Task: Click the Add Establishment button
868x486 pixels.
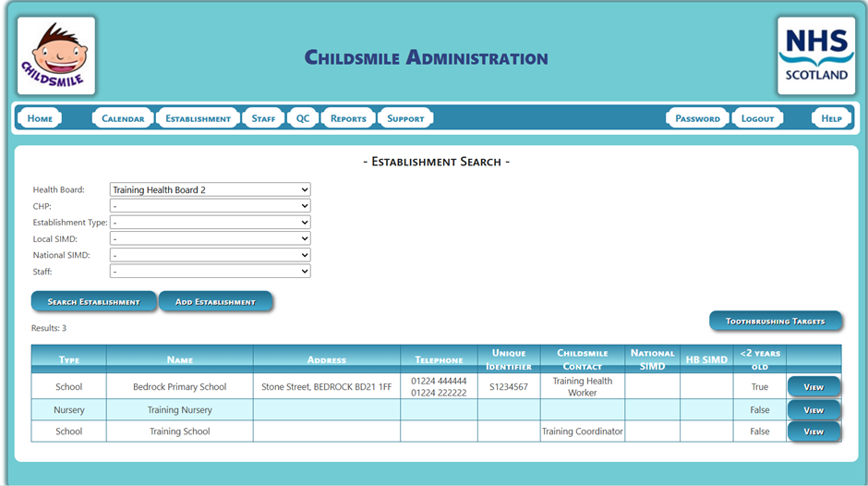Action: [215, 302]
